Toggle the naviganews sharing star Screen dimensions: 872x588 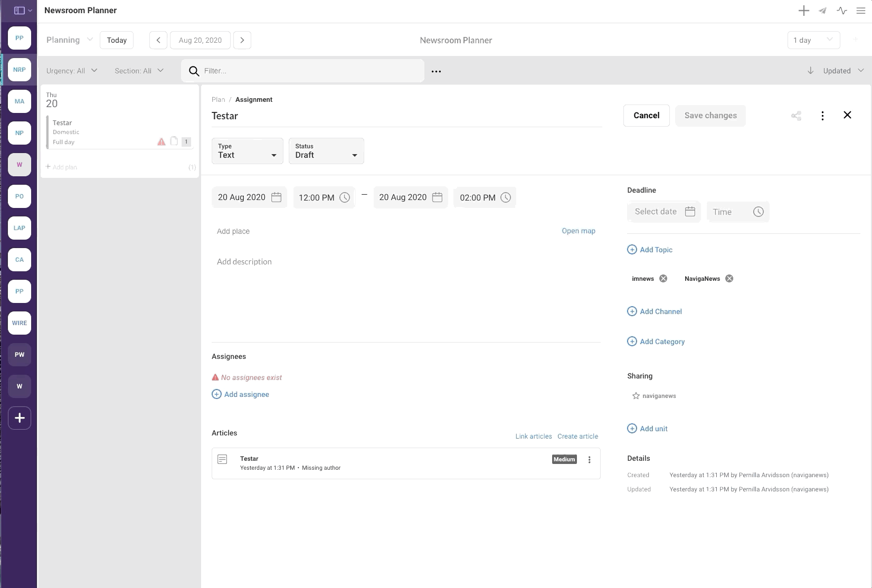coord(636,396)
